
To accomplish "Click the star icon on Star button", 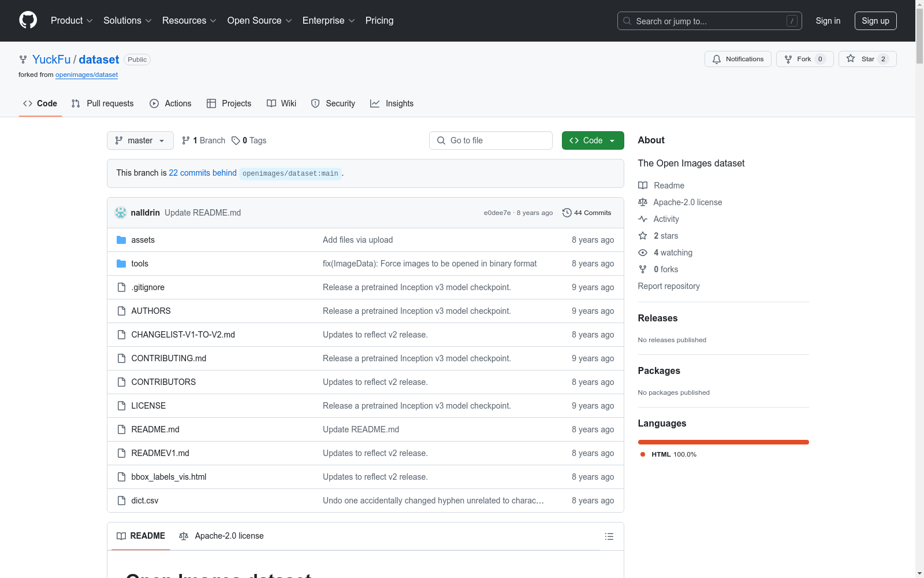I will [x=851, y=58].
